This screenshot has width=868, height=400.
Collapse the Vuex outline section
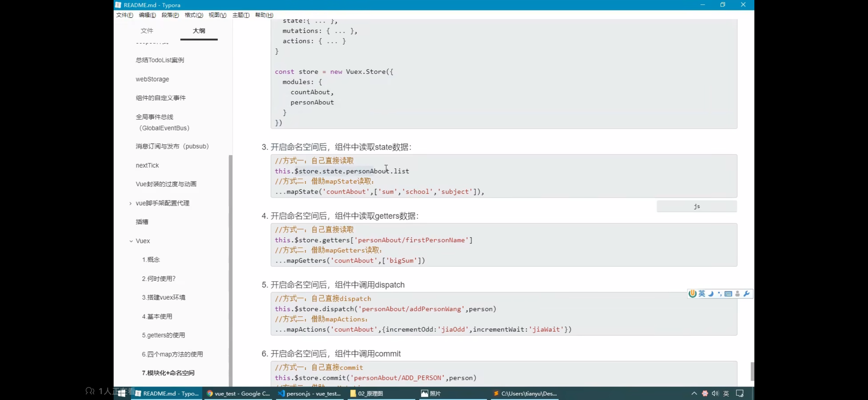click(x=131, y=241)
